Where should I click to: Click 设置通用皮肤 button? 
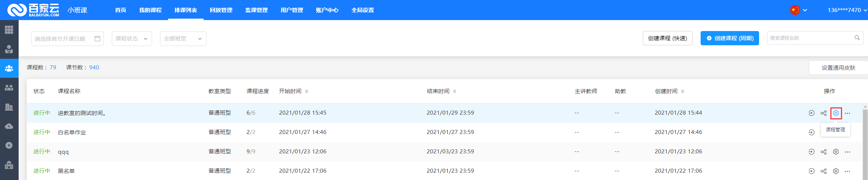[838, 68]
